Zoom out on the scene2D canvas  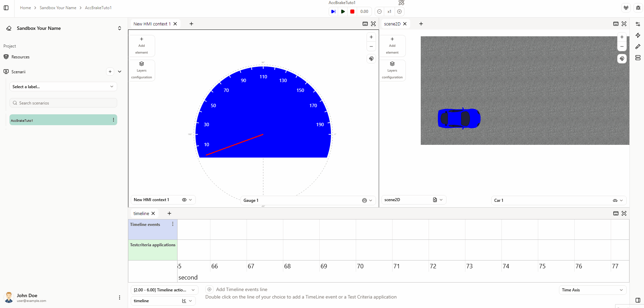pos(622,47)
